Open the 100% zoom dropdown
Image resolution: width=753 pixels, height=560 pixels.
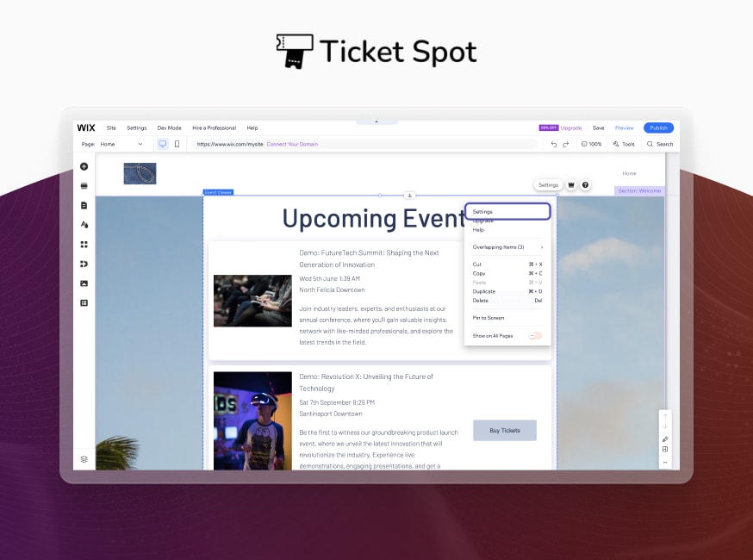(x=592, y=144)
